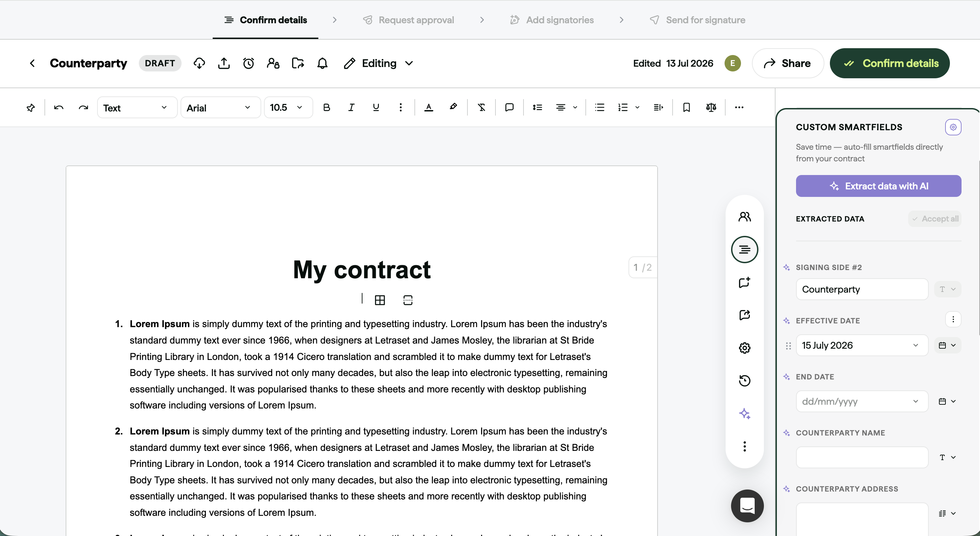Click the legal scales icon
The width and height of the screenshot is (980, 536).
pos(711,108)
